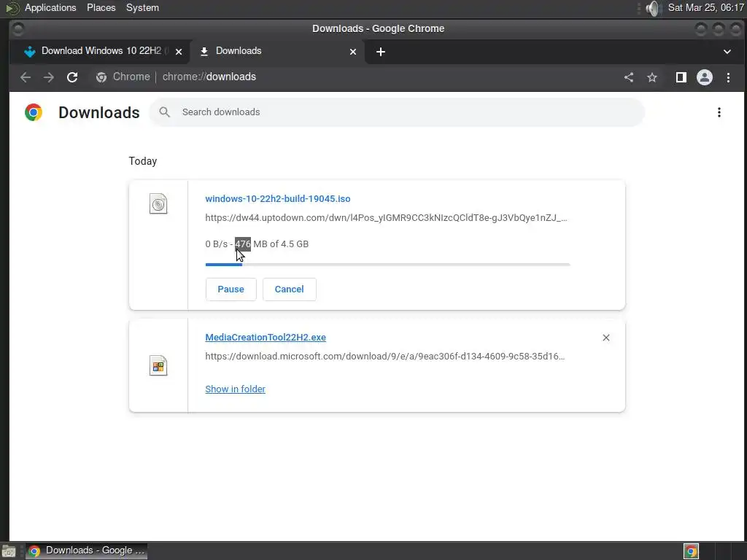The width and height of the screenshot is (747, 560).
Task: Click the ISO download progress bar
Action: [x=388, y=264]
